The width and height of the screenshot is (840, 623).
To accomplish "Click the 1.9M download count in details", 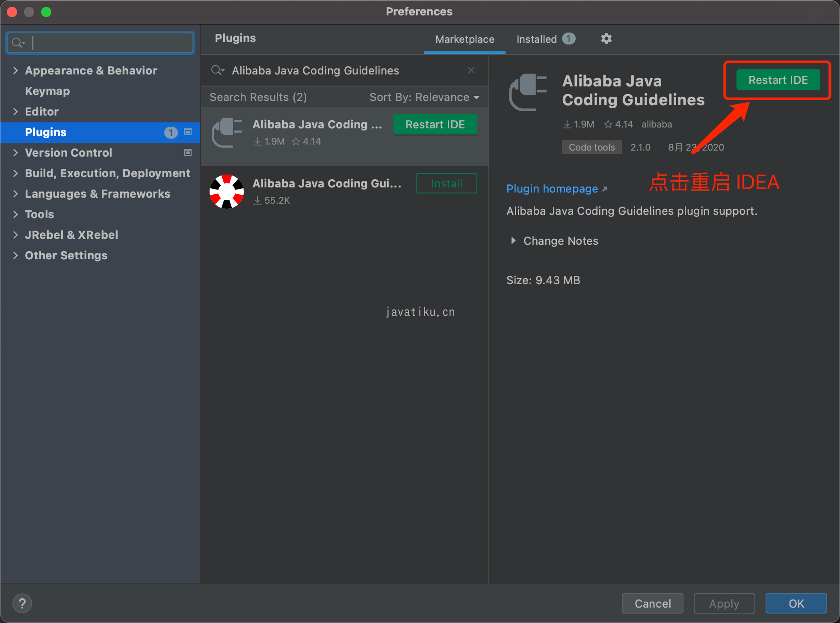I will (578, 124).
